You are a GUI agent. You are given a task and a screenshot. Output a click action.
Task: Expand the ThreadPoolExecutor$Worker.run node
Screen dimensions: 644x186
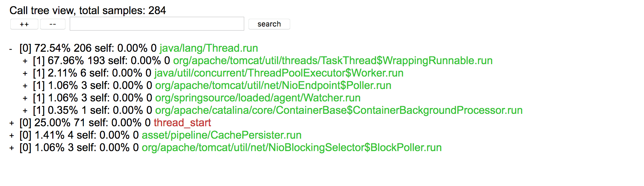pyautogui.click(x=25, y=74)
